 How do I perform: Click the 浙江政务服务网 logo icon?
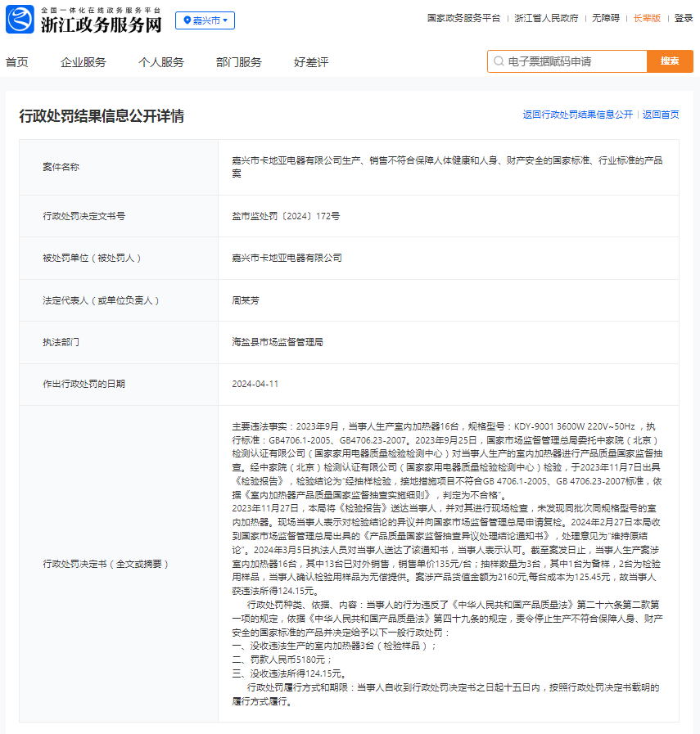pyautogui.click(x=20, y=20)
